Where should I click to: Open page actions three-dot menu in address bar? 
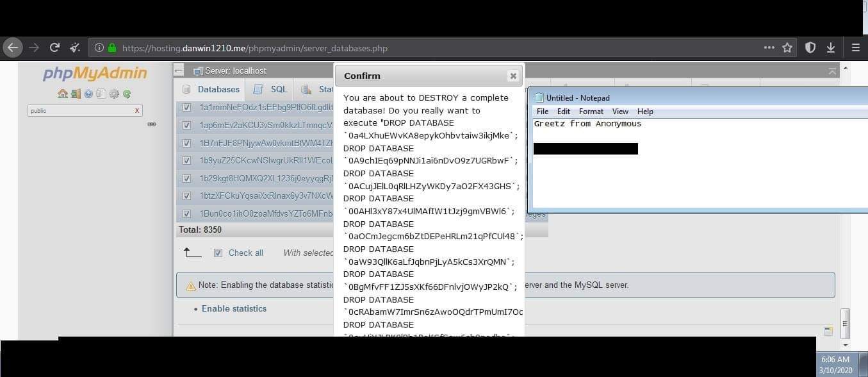(x=769, y=47)
